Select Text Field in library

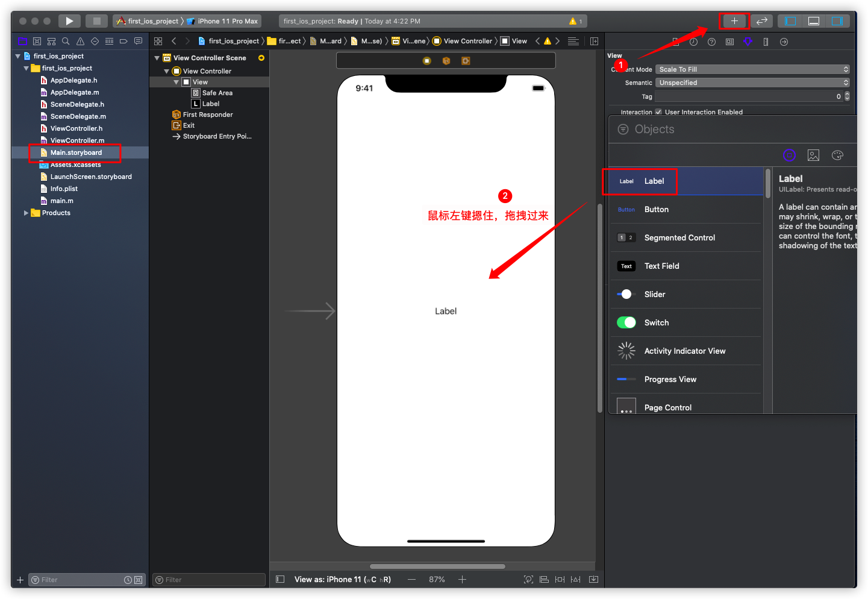coord(686,266)
